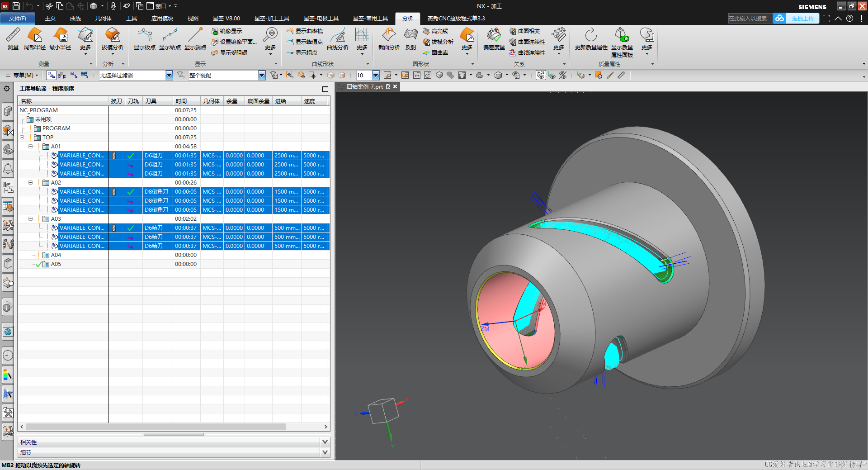
Task: Click 高亮线 highlight lines
Action: pos(436,31)
